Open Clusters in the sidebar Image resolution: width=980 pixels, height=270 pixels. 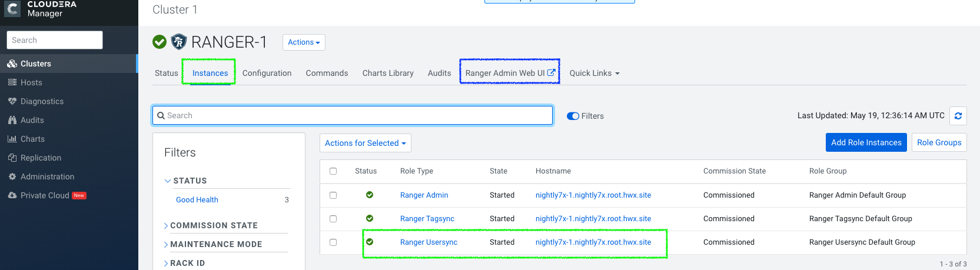pyautogui.click(x=36, y=64)
